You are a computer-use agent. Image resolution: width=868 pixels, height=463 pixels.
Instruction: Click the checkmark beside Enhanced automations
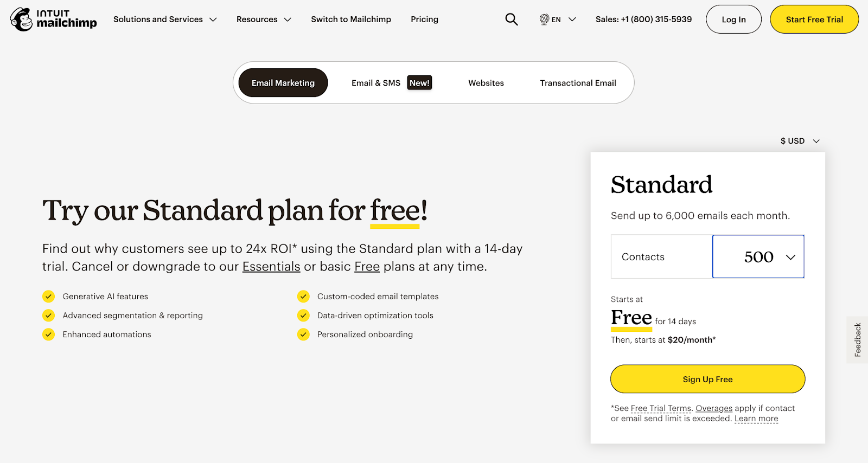click(48, 334)
